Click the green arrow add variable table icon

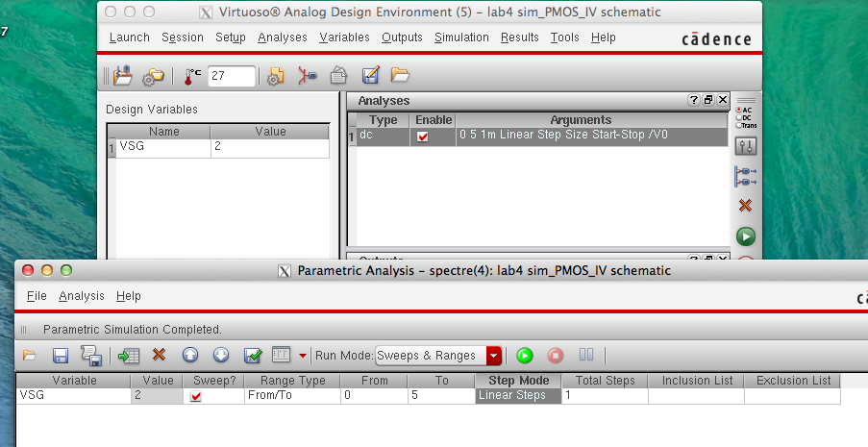coord(129,356)
